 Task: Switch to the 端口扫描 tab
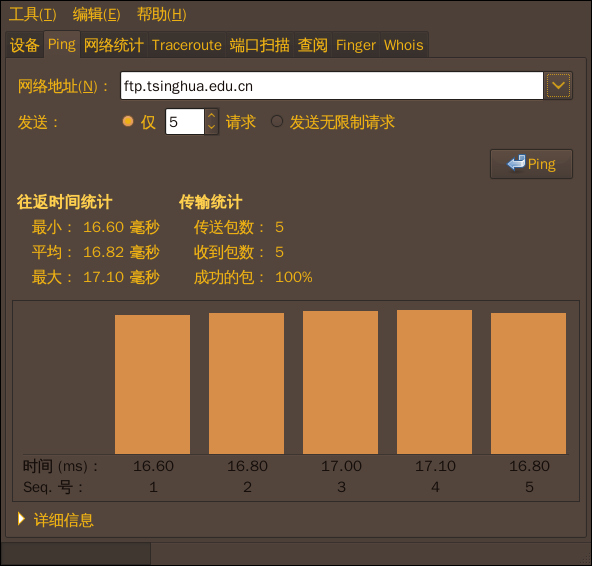(x=260, y=45)
